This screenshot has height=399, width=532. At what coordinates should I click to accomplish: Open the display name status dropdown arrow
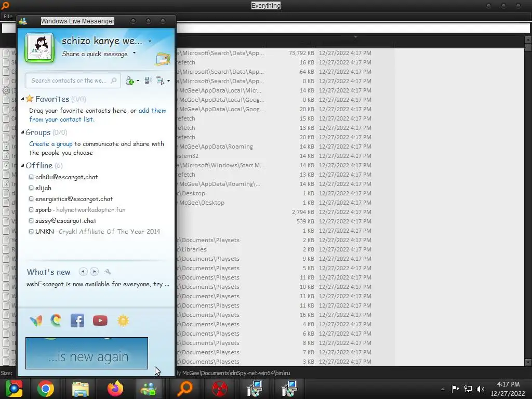click(x=150, y=42)
